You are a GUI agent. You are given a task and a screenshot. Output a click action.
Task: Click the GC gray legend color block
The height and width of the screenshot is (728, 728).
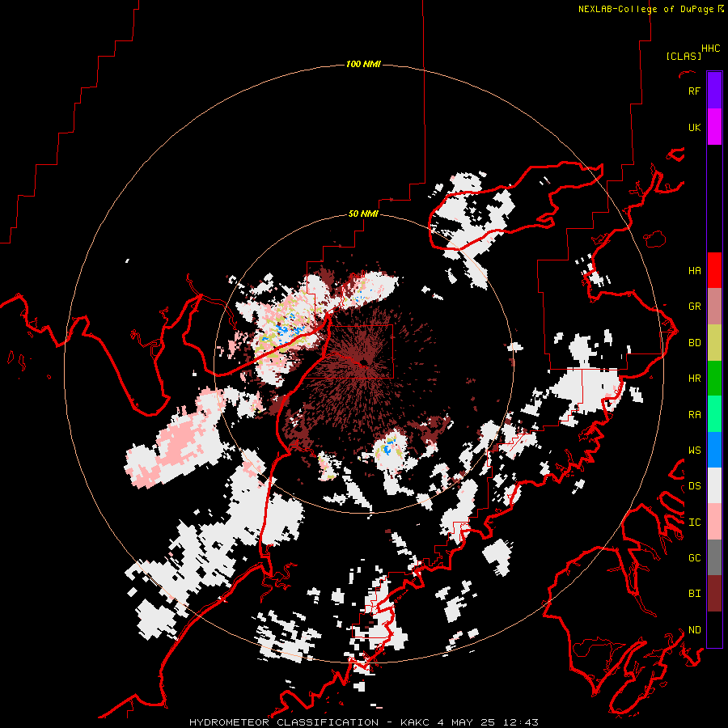[x=714, y=557]
